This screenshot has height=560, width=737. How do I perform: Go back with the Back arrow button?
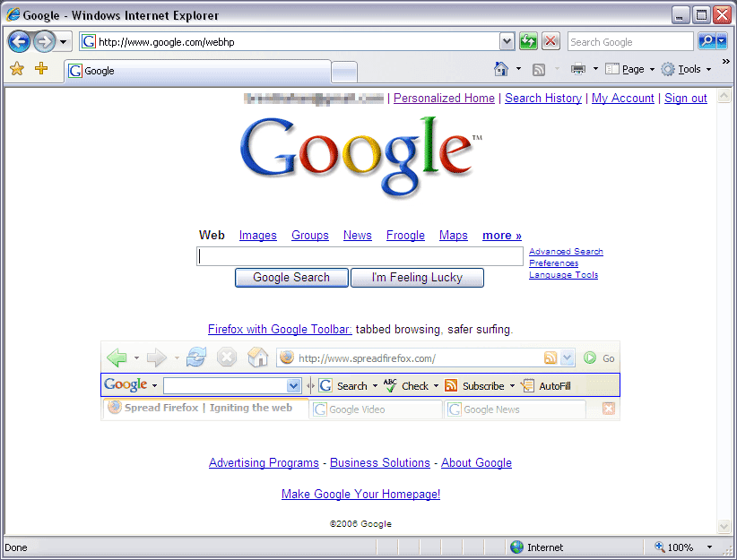pos(19,42)
